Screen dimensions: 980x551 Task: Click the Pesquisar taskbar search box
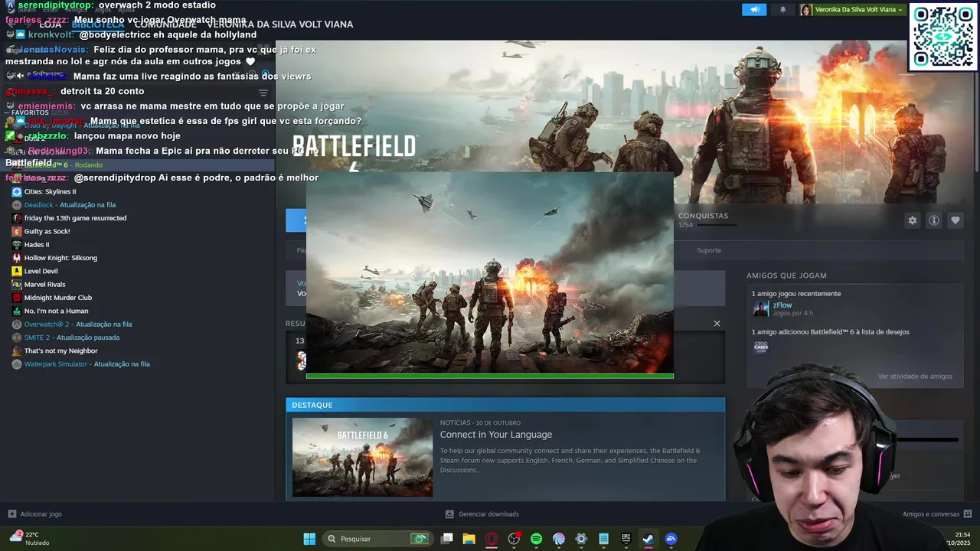coord(377,539)
